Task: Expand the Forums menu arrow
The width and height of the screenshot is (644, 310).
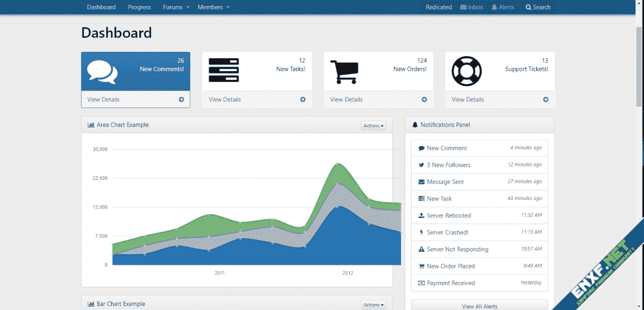Action: [188, 8]
